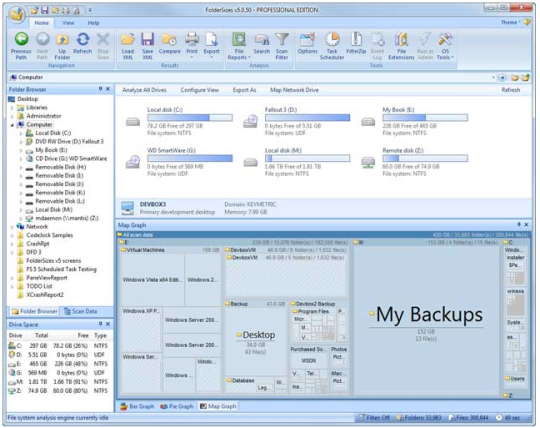Click the application orb button
Screen dimensions: 540x428
tap(17, 14)
